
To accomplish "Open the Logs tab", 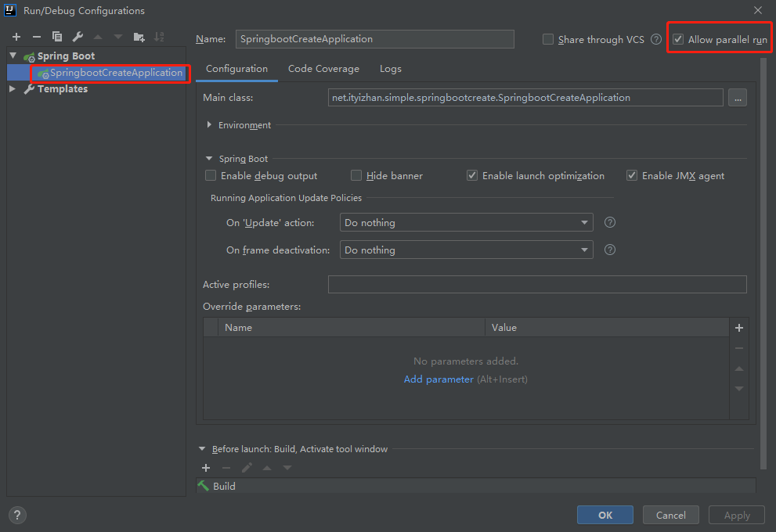I will pos(391,69).
